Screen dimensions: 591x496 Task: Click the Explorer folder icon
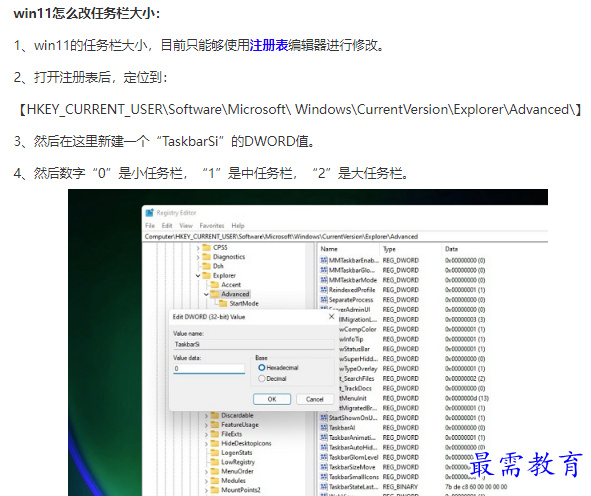click(207, 276)
